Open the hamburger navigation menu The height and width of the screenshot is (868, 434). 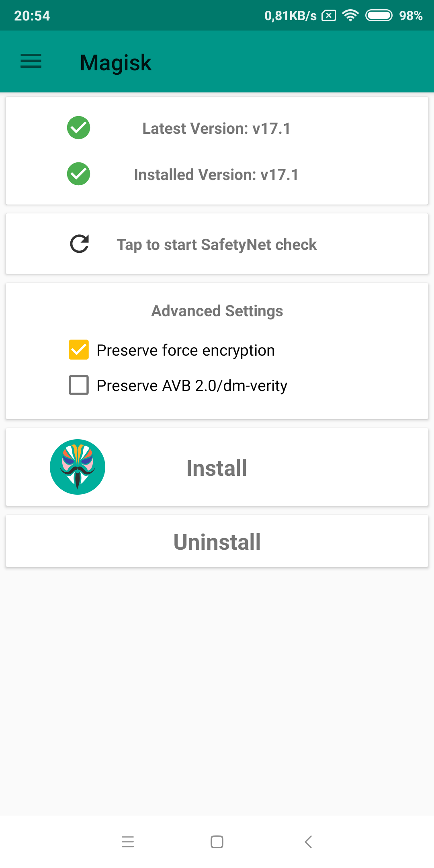[31, 61]
